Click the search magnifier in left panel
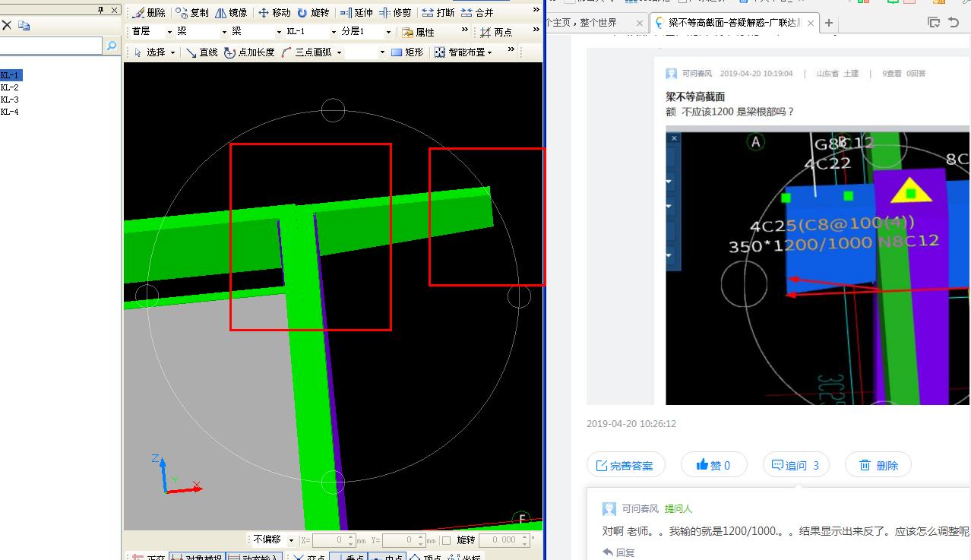 click(x=112, y=46)
